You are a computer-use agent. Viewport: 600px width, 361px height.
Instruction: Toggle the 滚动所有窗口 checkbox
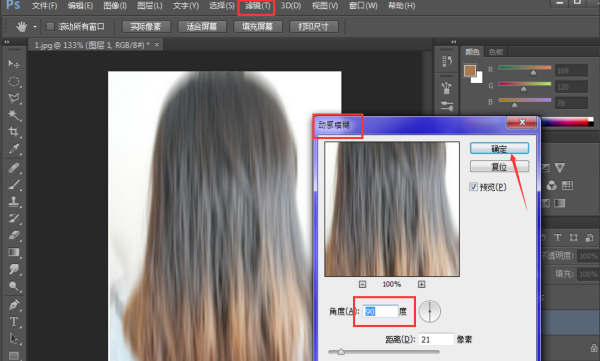click(x=50, y=26)
